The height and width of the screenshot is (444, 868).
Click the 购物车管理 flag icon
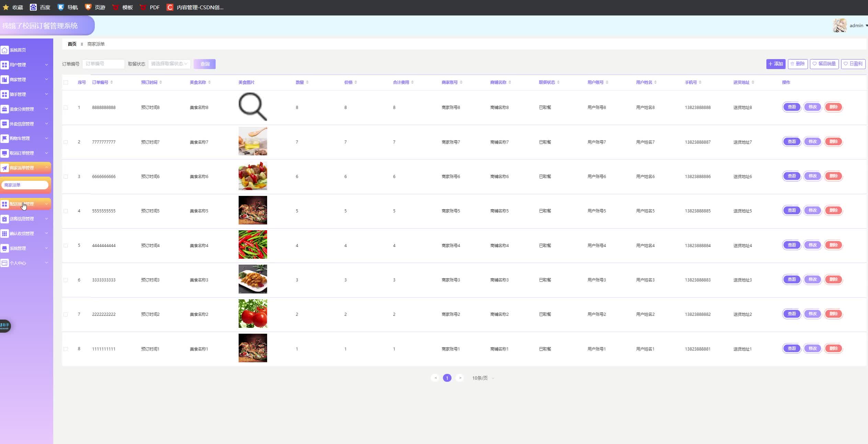click(x=4, y=138)
